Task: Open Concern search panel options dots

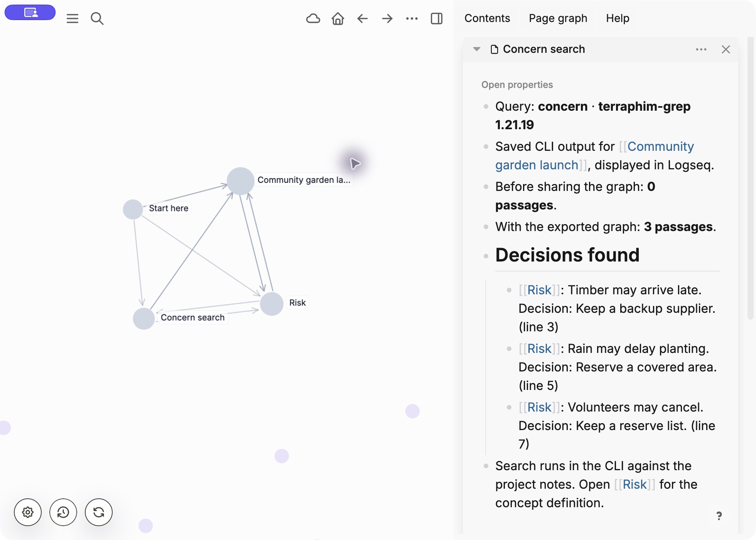Action: coord(701,49)
